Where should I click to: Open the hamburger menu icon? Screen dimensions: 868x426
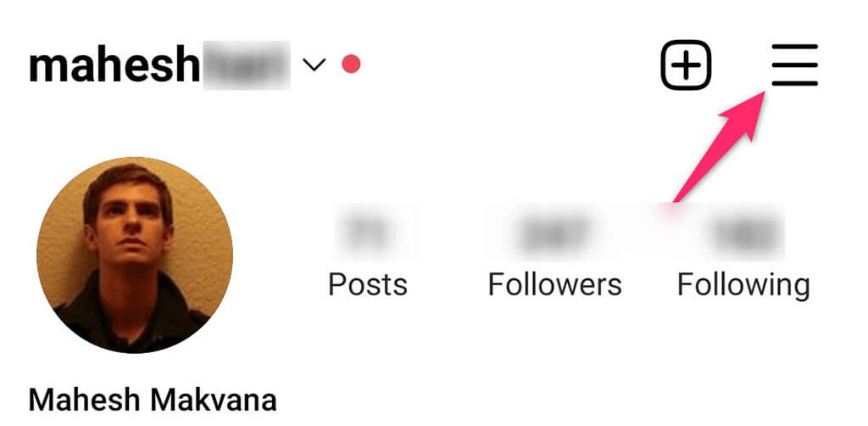pos(794,64)
